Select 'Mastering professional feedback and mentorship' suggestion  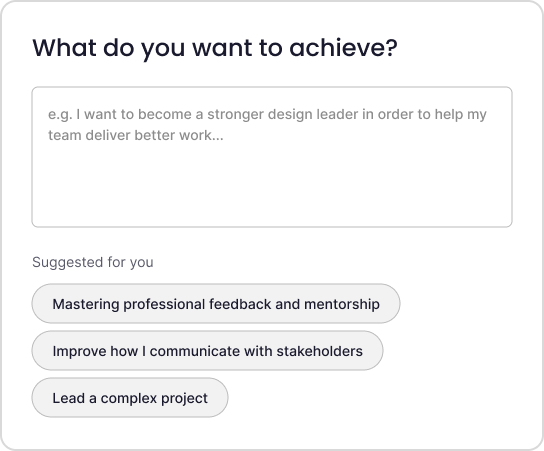click(216, 304)
